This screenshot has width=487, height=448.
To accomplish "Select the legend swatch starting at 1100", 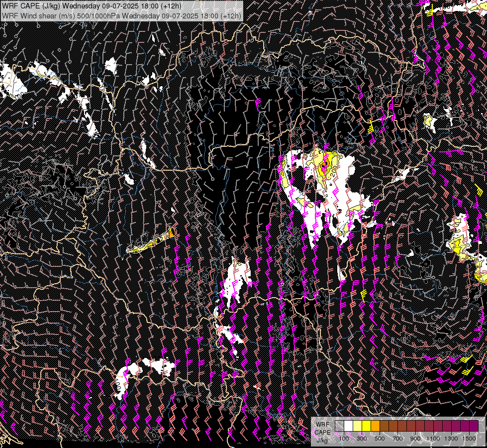I will pyautogui.click(x=438, y=426).
